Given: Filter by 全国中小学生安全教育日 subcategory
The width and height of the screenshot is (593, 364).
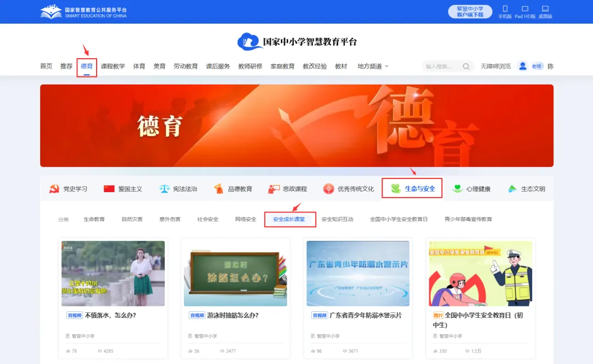Looking at the screenshot, I should click(399, 219).
